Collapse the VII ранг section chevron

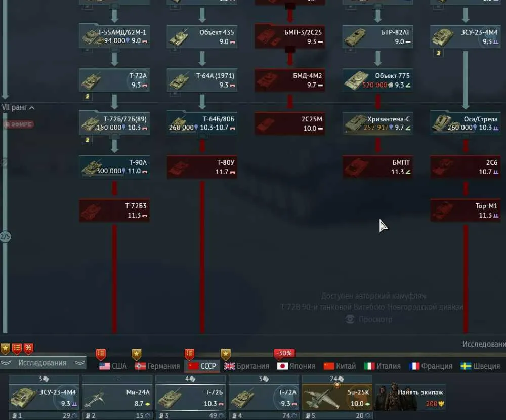pyautogui.click(x=32, y=108)
